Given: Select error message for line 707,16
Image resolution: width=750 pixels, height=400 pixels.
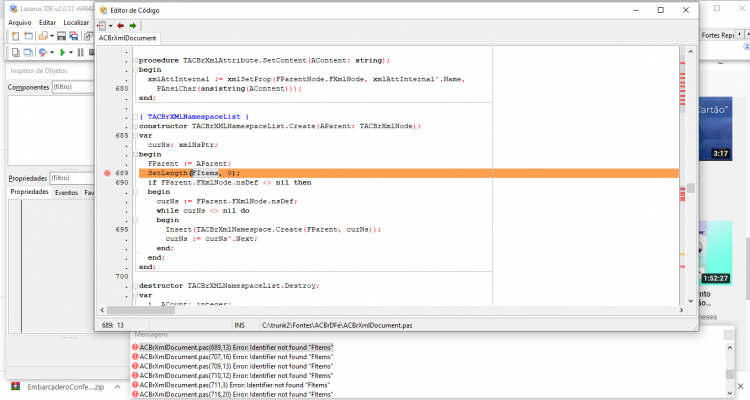Looking at the screenshot, I should (x=236, y=357).
